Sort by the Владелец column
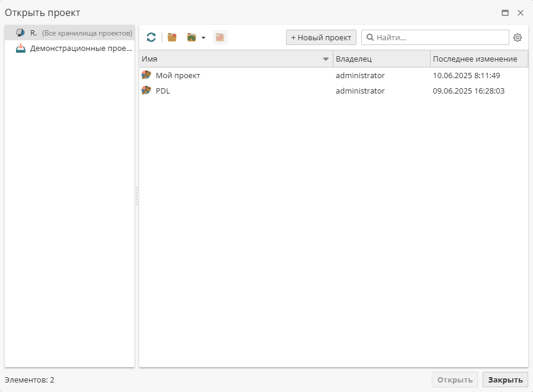Viewport: 533px width, 392px height. (382, 59)
